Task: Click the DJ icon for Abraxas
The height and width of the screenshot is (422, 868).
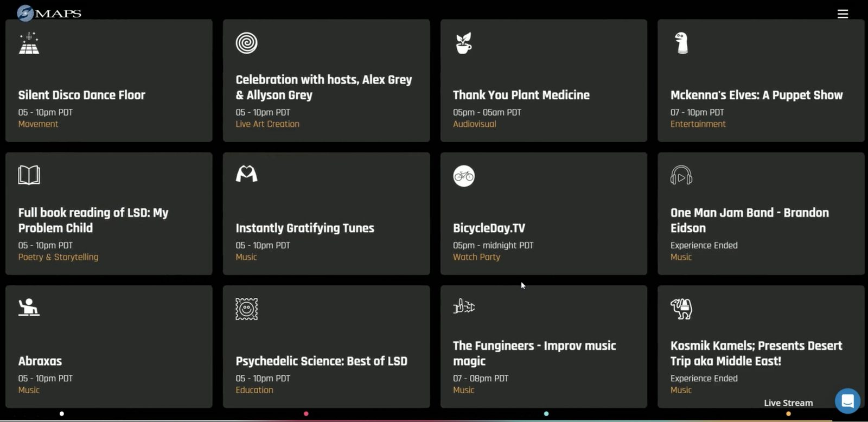Action: pyautogui.click(x=29, y=308)
